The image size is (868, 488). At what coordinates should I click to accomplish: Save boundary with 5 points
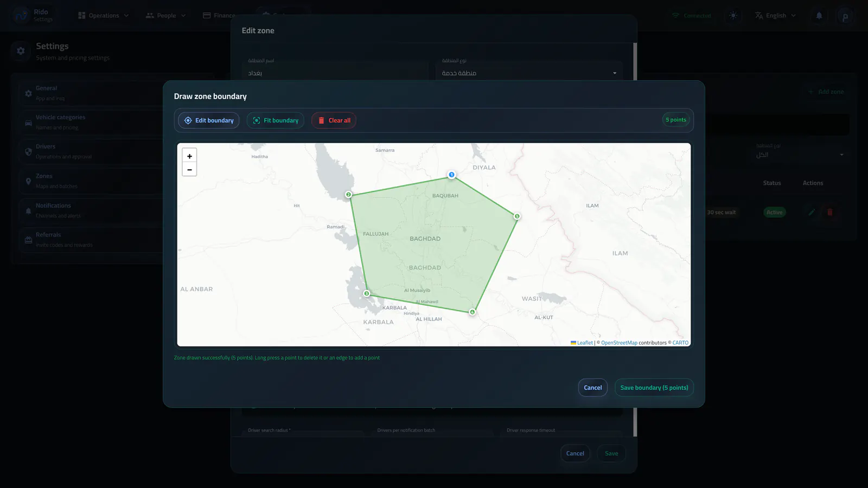654,388
